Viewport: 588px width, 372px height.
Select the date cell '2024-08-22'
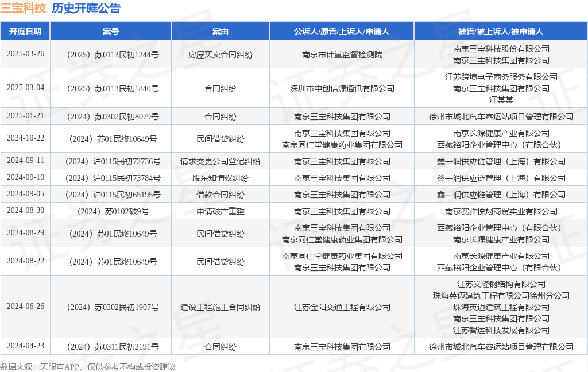coord(25,261)
